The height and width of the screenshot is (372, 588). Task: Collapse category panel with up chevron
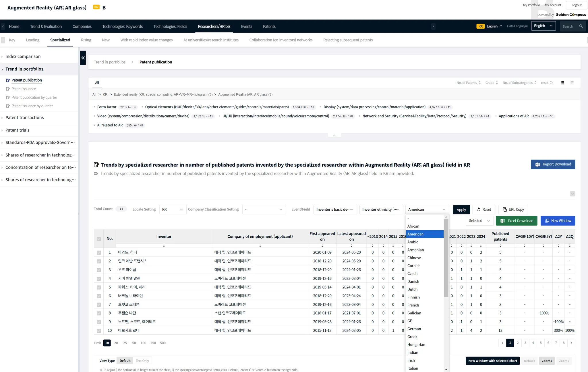(334, 135)
